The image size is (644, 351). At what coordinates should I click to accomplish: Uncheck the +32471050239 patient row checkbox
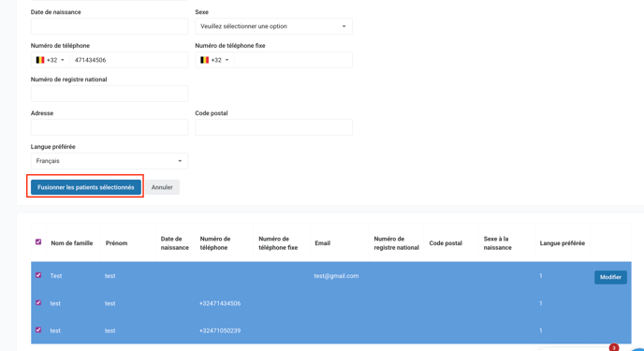pos(38,329)
